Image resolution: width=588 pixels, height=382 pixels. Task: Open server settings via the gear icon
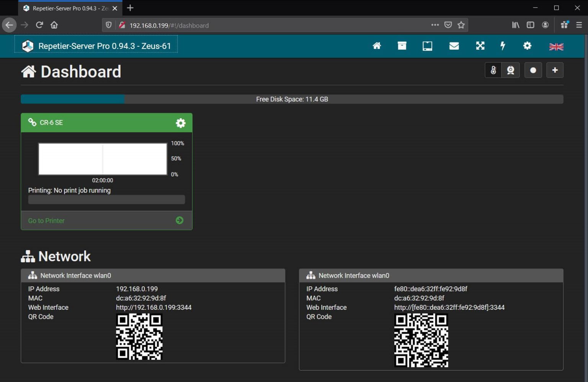pos(527,46)
